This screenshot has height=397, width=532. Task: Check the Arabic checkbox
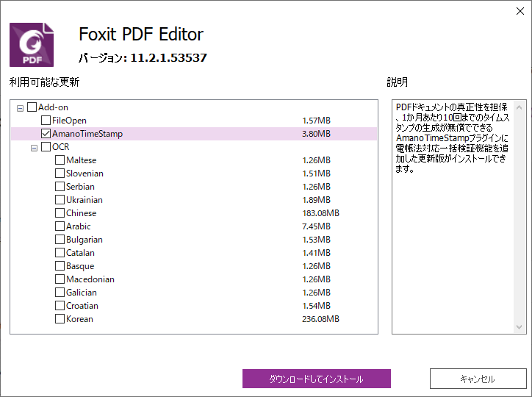pyautogui.click(x=60, y=226)
